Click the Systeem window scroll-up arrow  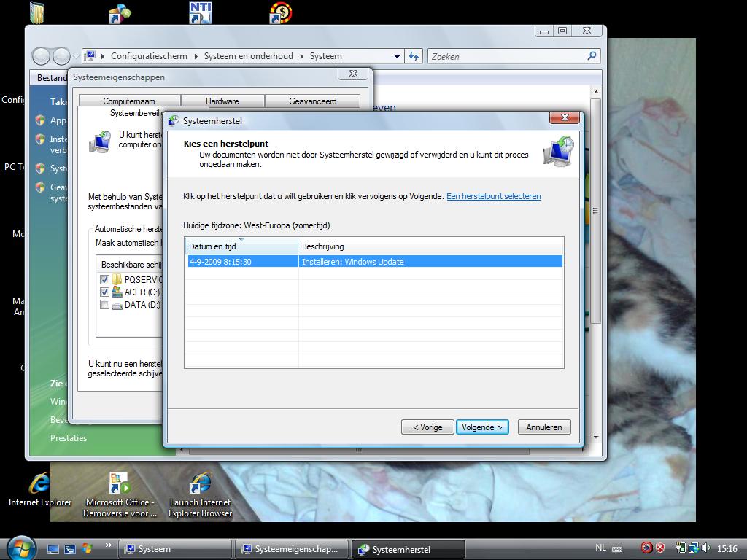595,91
